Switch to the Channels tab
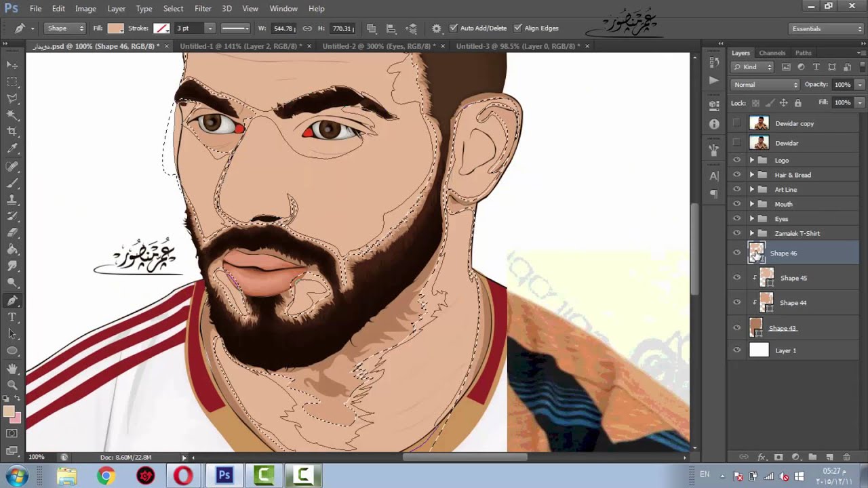The width and height of the screenshot is (868, 488). [772, 53]
